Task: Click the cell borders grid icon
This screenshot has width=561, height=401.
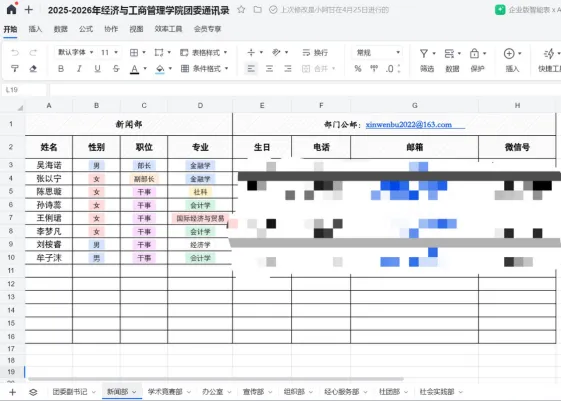Action: [x=134, y=53]
